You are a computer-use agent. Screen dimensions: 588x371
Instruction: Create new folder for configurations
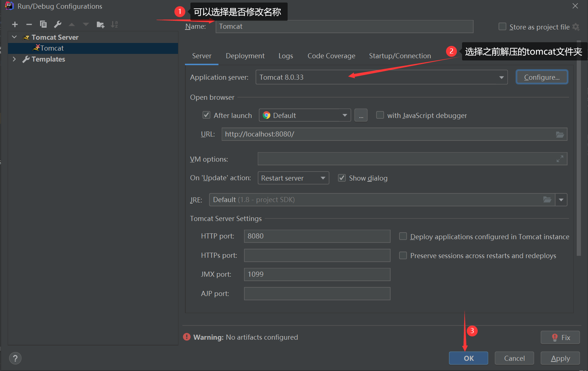pos(100,24)
